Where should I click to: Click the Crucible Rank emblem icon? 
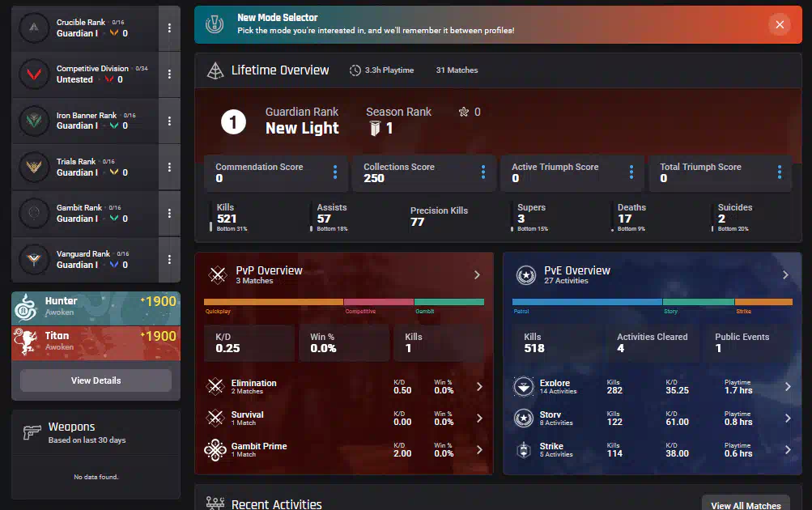click(x=34, y=28)
